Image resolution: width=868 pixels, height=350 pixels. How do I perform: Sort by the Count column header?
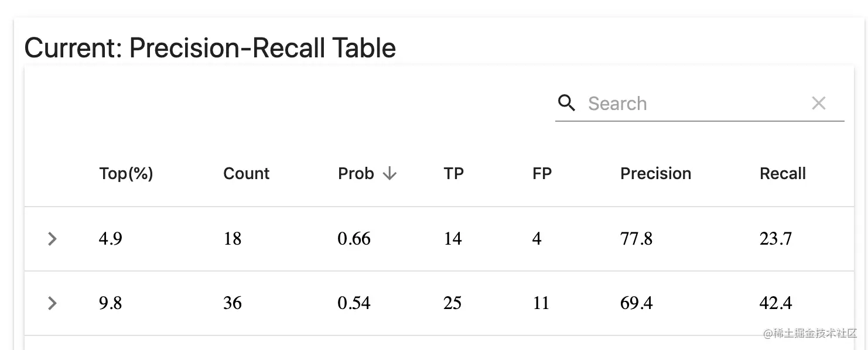pos(246,174)
